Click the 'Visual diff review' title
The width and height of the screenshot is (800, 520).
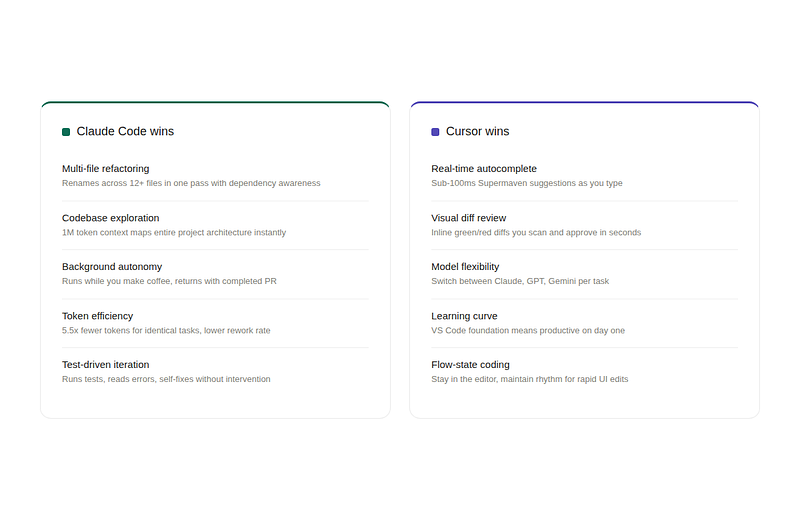[468, 218]
